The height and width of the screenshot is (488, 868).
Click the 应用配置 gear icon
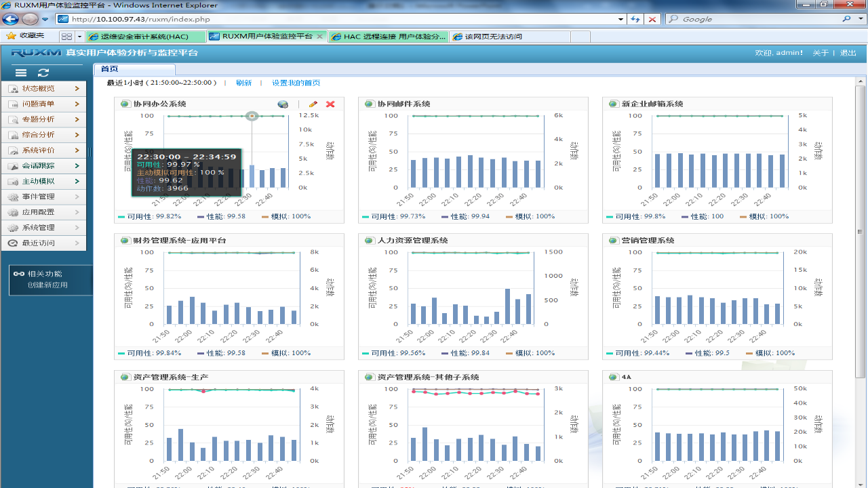[13, 212]
